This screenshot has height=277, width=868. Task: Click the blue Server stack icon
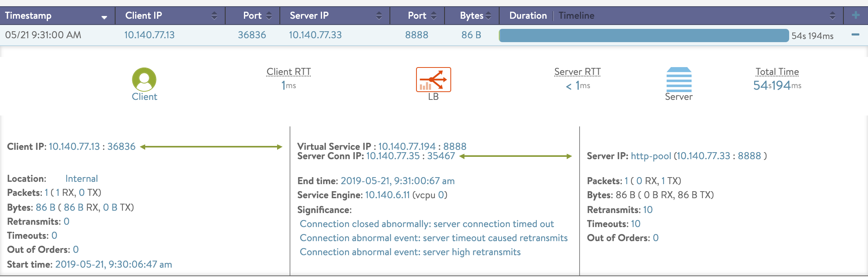point(679,79)
